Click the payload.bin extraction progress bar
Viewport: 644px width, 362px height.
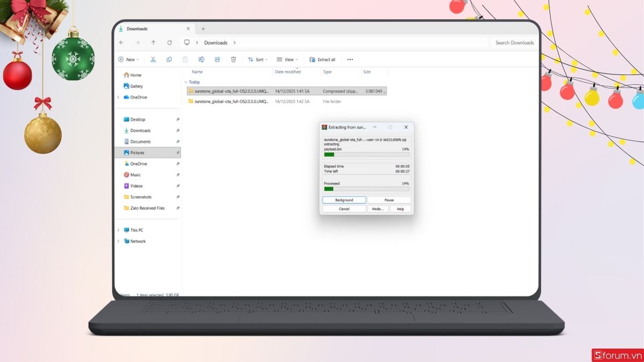pos(366,153)
